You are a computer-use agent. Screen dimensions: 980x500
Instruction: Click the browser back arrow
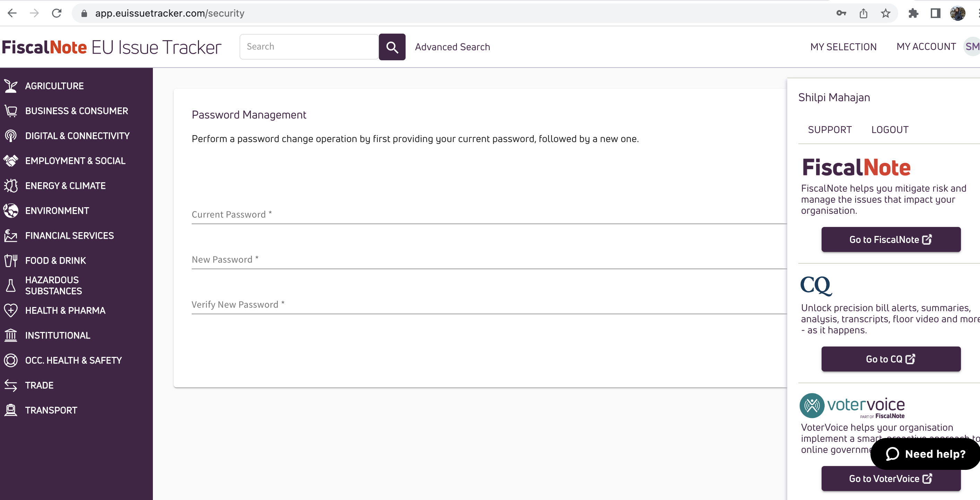pyautogui.click(x=12, y=13)
